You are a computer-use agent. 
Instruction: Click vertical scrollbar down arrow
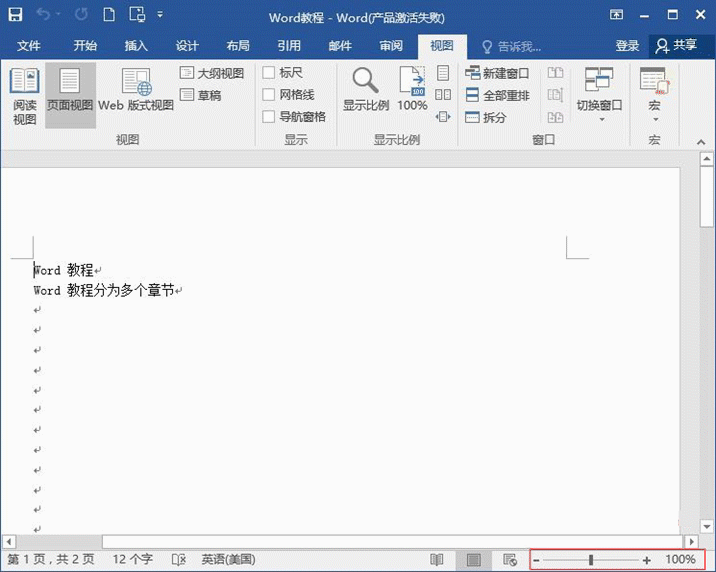click(x=707, y=526)
